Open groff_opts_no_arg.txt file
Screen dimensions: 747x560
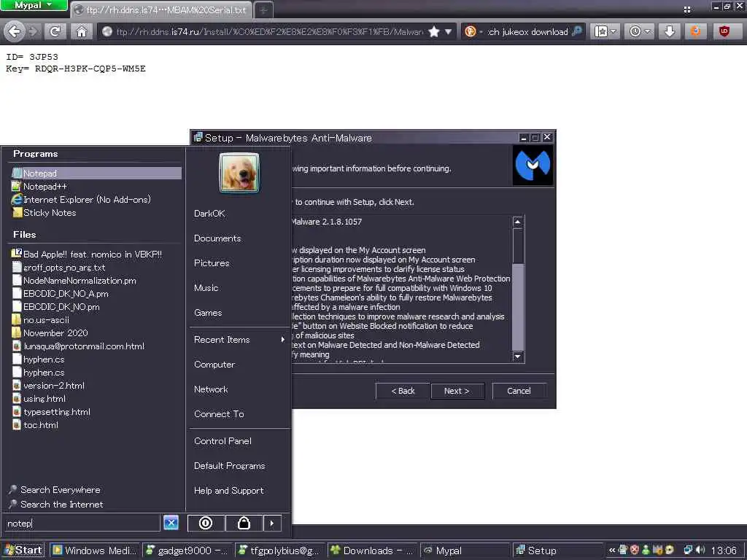[x=96, y=268]
